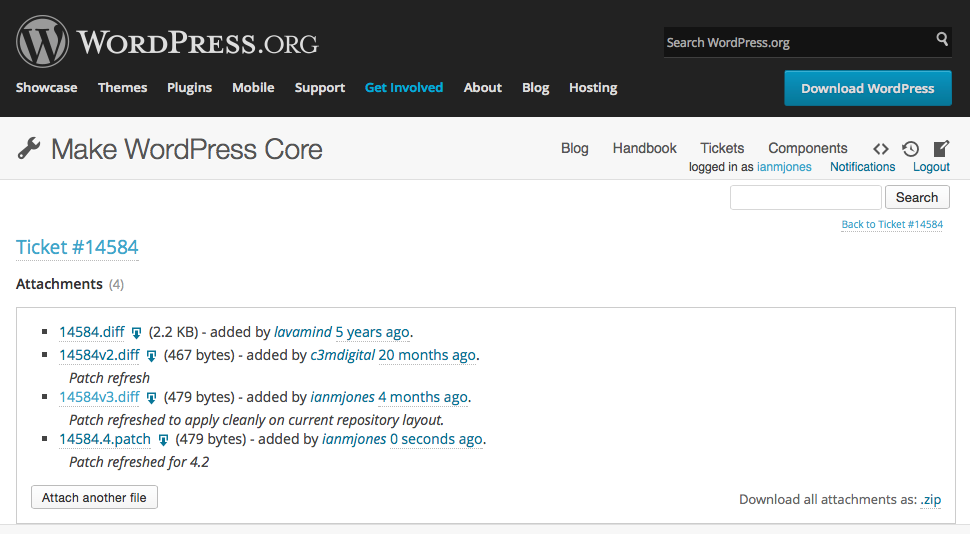Click the wrench icon beside Make WordPress Core
970x534 pixels.
28,149
